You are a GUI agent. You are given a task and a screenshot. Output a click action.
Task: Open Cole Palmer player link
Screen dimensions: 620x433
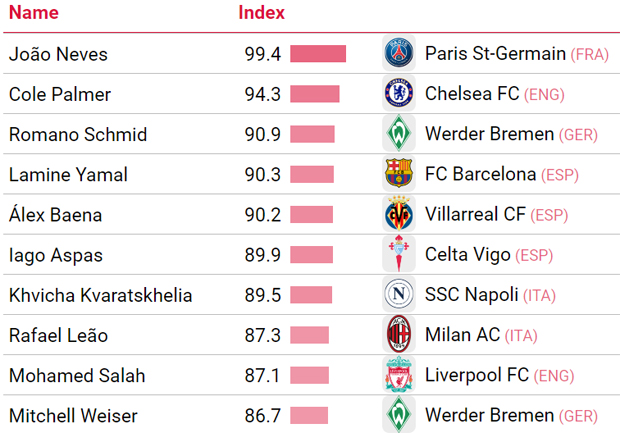(x=59, y=94)
